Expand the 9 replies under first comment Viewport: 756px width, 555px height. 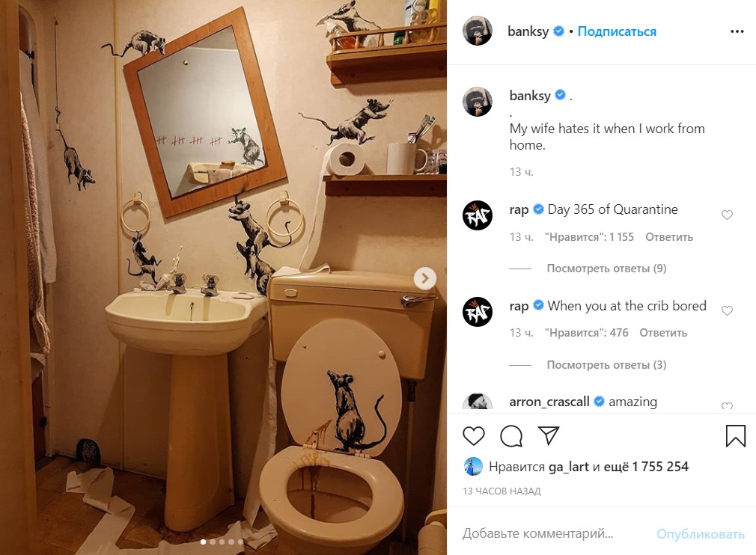(606, 269)
